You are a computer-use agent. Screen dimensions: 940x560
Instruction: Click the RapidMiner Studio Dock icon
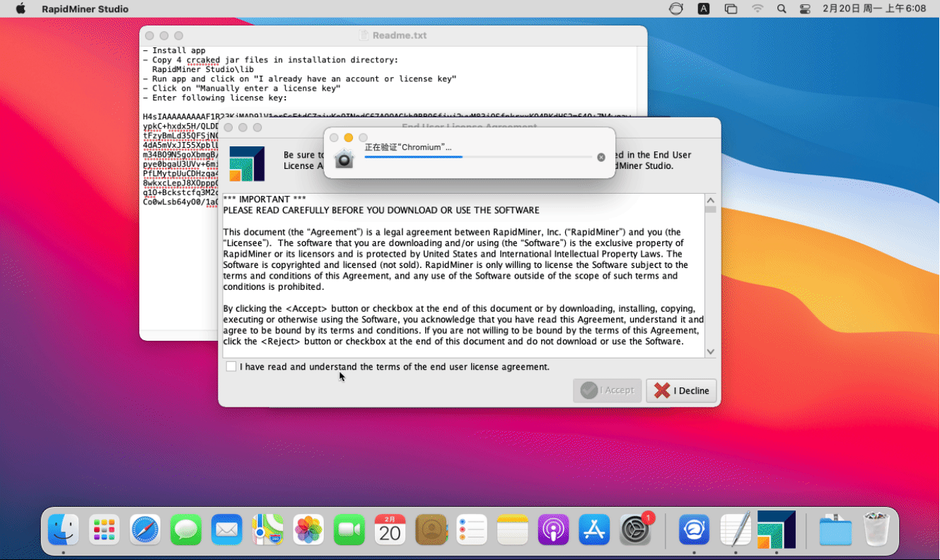point(776,530)
